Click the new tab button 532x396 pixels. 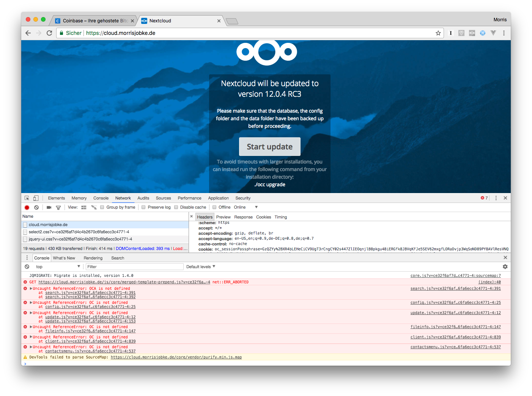click(232, 21)
